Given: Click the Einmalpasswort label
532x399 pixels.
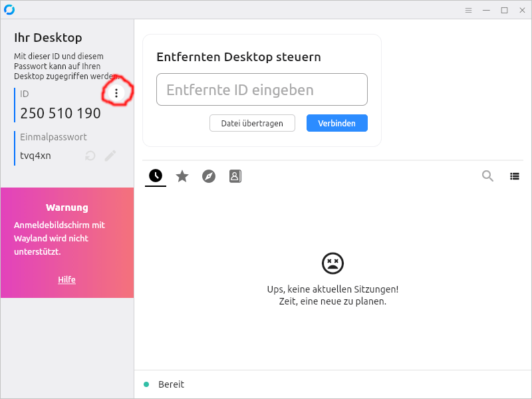Looking at the screenshot, I should pos(53,137).
